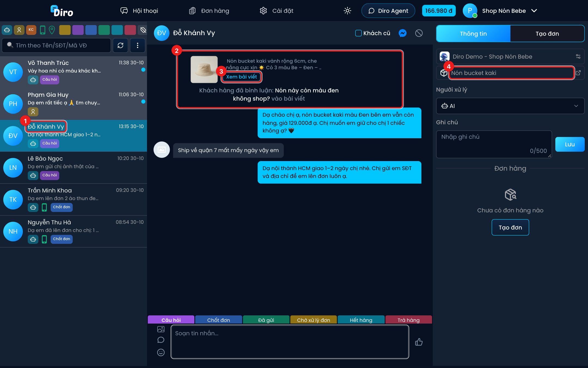
Task: Apply the Hết hàng tag tab
Action: 361,320
